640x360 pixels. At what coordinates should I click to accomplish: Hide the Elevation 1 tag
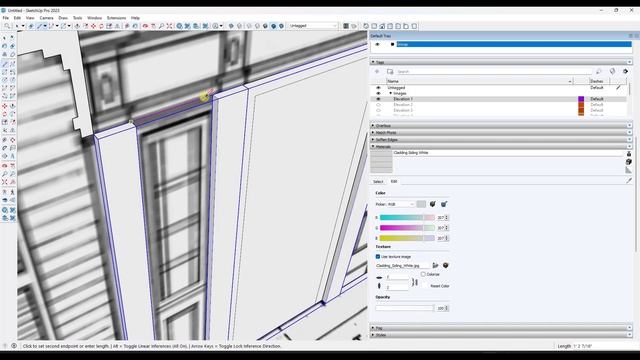coord(378,99)
